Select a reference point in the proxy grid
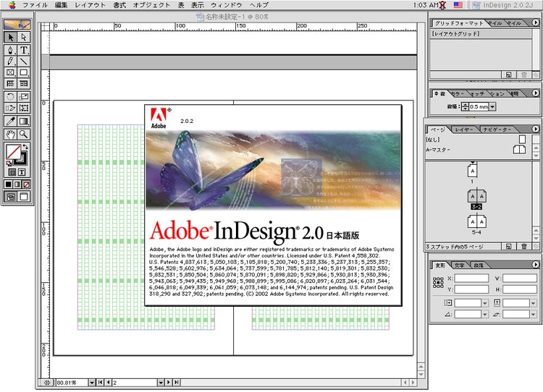 [438, 283]
